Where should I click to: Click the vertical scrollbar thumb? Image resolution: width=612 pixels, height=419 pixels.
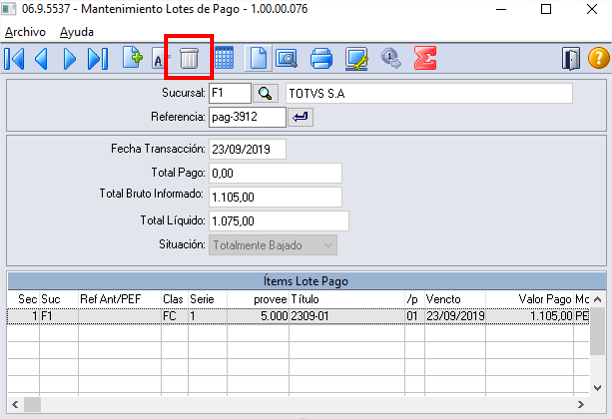pyautogui.click(x=597, y=331)
